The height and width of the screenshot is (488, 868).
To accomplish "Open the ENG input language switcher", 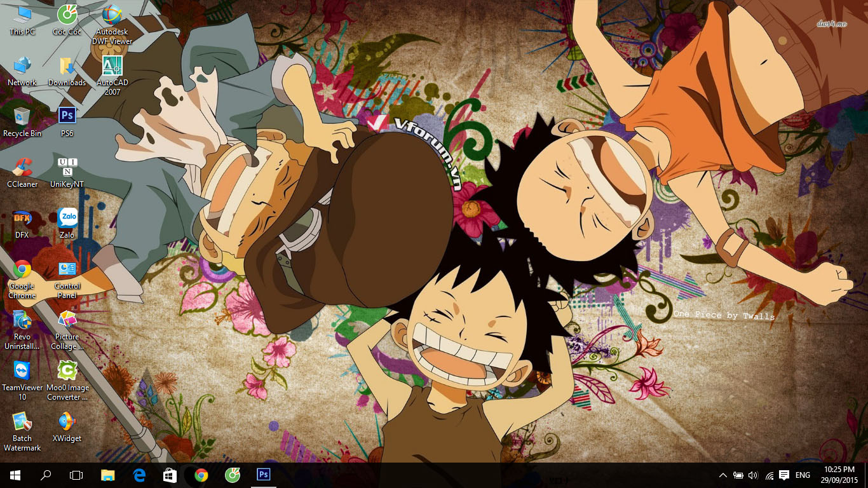I will click(x=803, y=475).
